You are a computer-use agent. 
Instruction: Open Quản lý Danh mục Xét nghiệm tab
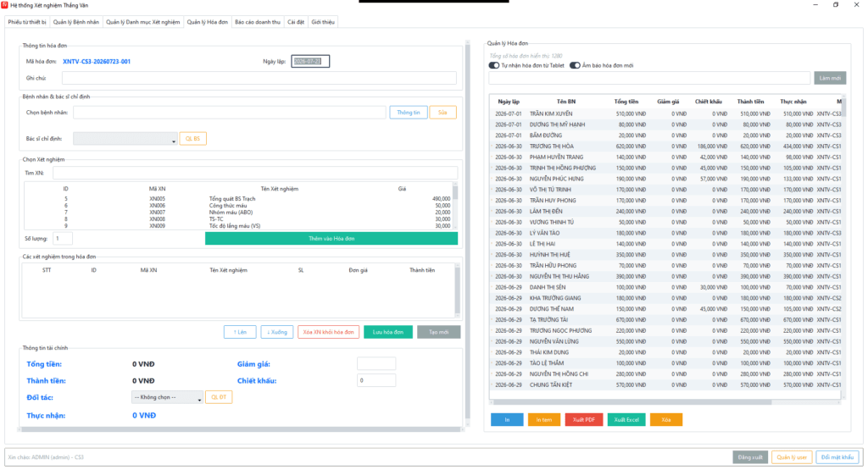142,22
